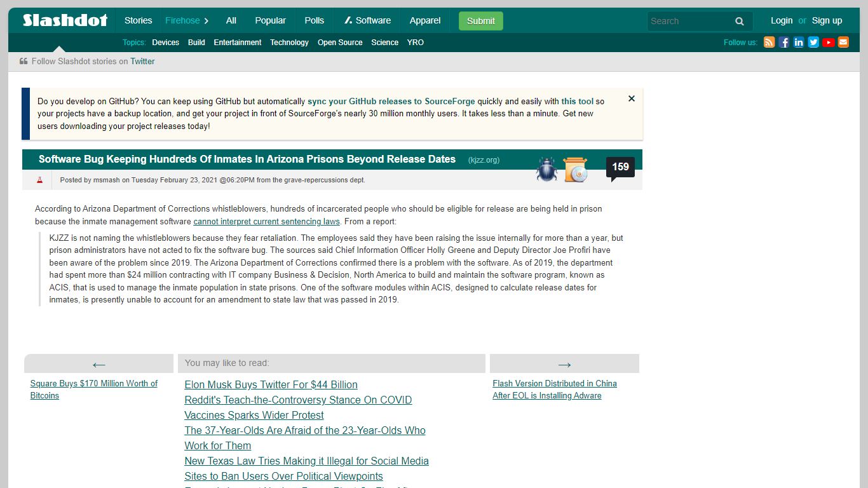
Task: Open the kjzz.org source link
Action: (484, 160)
